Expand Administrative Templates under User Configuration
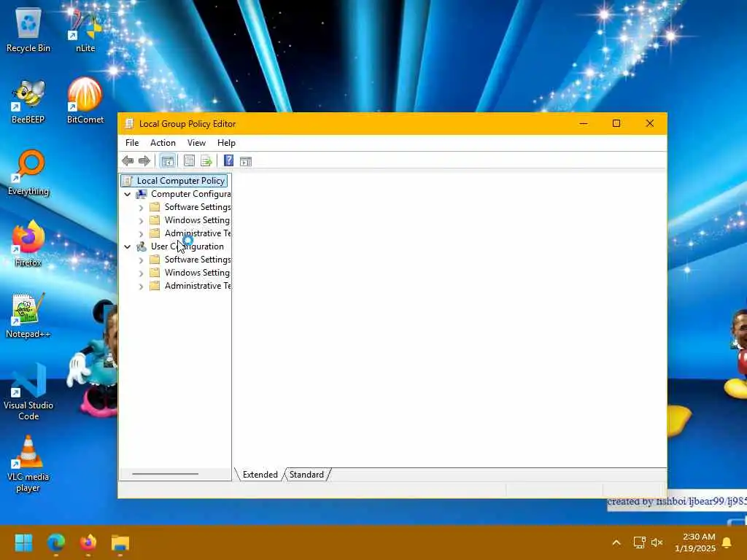 pos(141,286)
